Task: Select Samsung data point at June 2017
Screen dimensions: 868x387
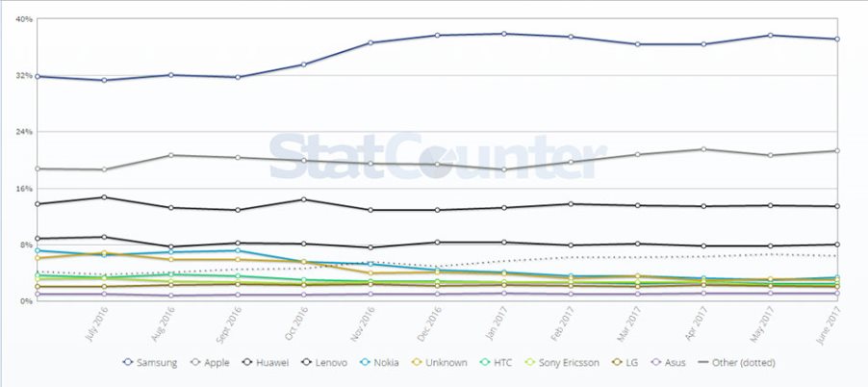Action: 837,39
